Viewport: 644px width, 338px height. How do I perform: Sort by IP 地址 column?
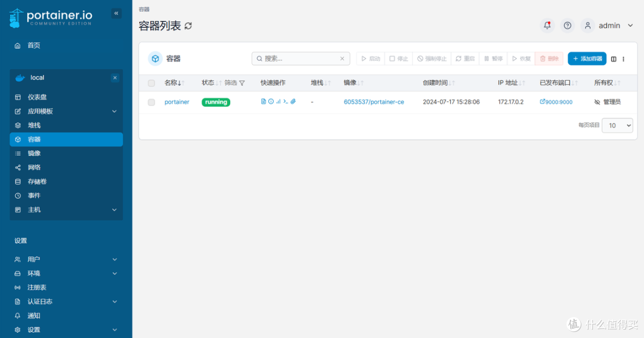coord(512,82)
